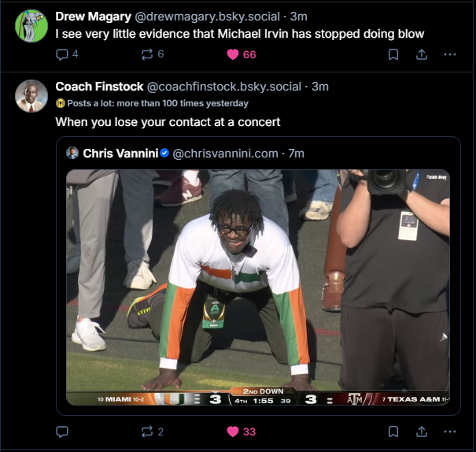Repost Drew Magary's post

[x=146, y=54]
